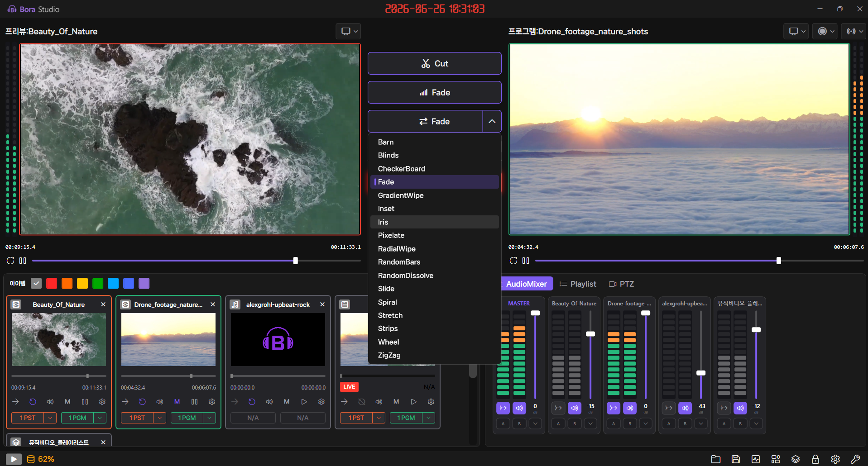This screenshot has height=466, width=868.
Task: Click the lock icon in bottom bar
Action: pos(815,459)
